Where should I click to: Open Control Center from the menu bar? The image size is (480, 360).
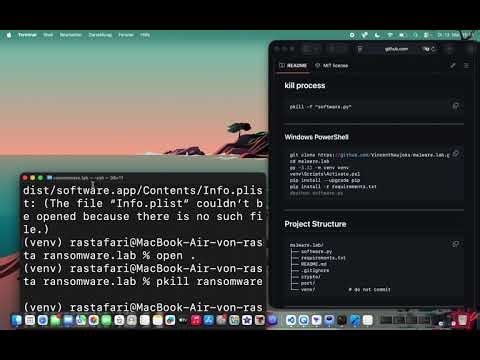[x=427, y=35]
